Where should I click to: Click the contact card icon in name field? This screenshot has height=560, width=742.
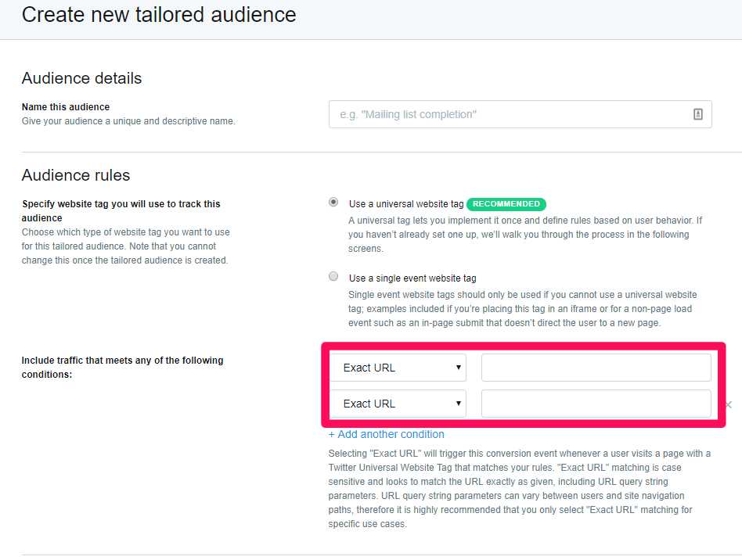coord(697,114)
